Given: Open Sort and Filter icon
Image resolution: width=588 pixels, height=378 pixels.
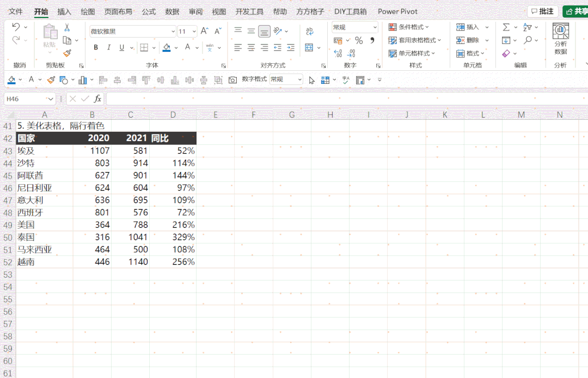Looking at the screenshot, I should pyautogui.click(x=528, y=27).
